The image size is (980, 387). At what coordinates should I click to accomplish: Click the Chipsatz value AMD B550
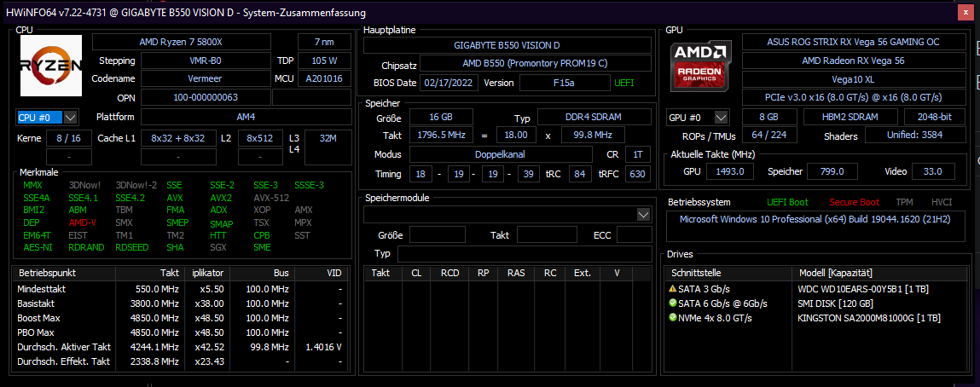[x=535, y=64]
